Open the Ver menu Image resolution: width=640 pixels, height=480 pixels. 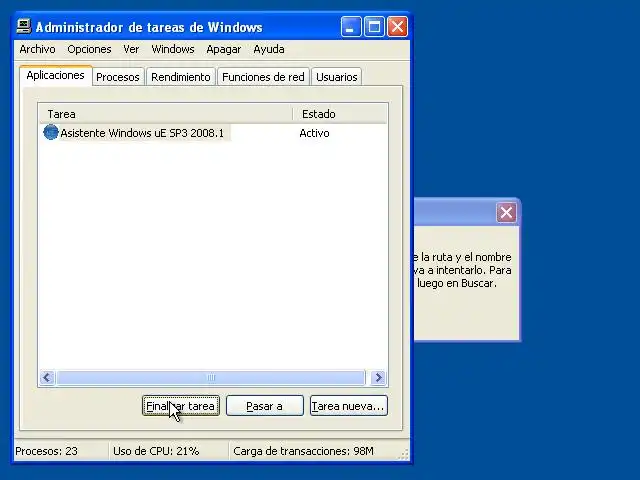pos(131,49)
